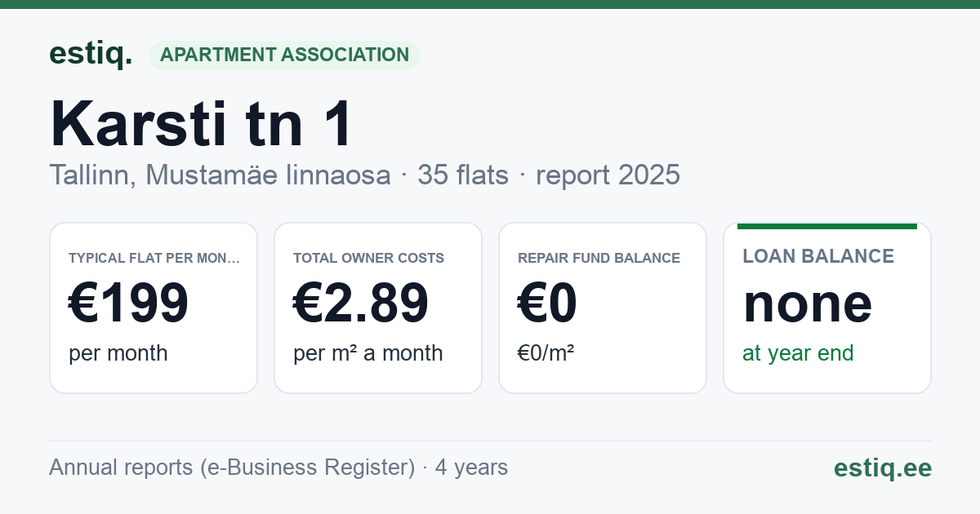Screen dimensions: 980x514
Task: Click the 'report 2025' text
Action: 608,175
